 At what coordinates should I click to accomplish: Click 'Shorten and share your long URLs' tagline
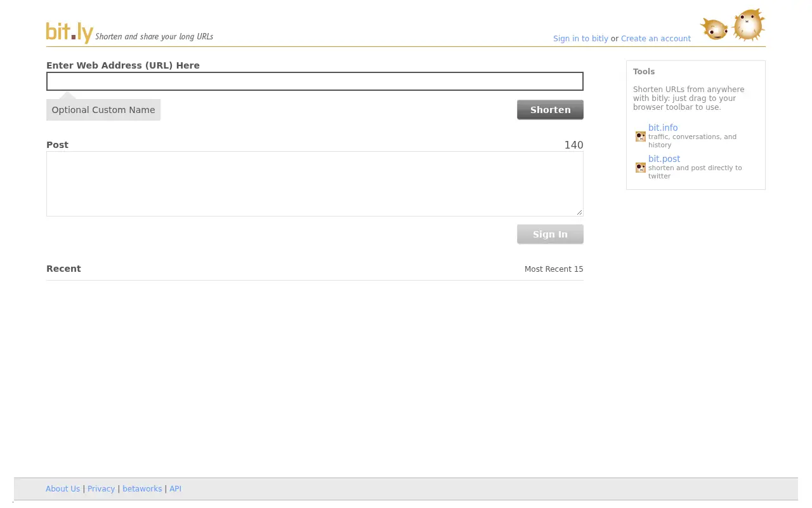click(154, 37)
